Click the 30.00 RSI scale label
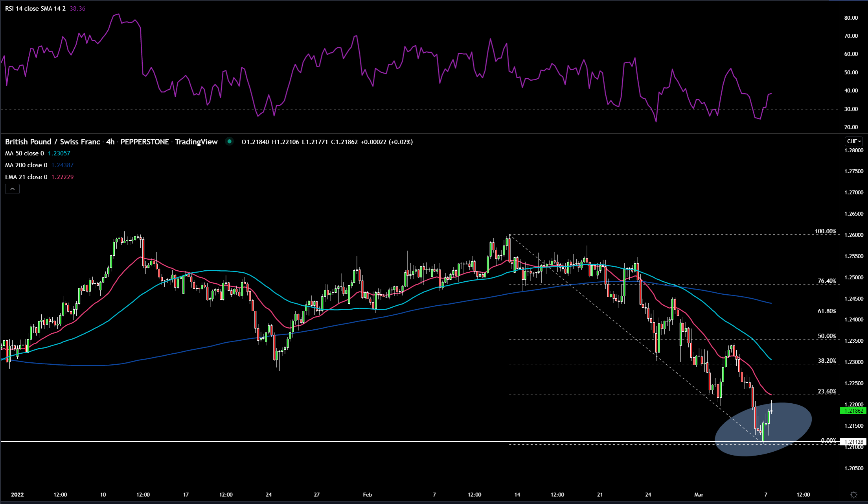Viewport: 868px width, 504px height. click(851, 109)
